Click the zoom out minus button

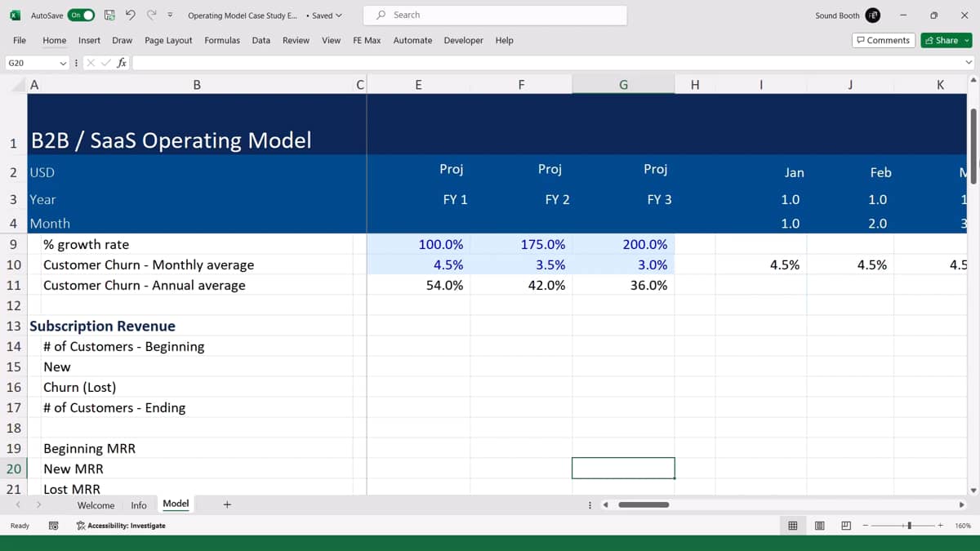pyautogui.click(x=866, y=526)
